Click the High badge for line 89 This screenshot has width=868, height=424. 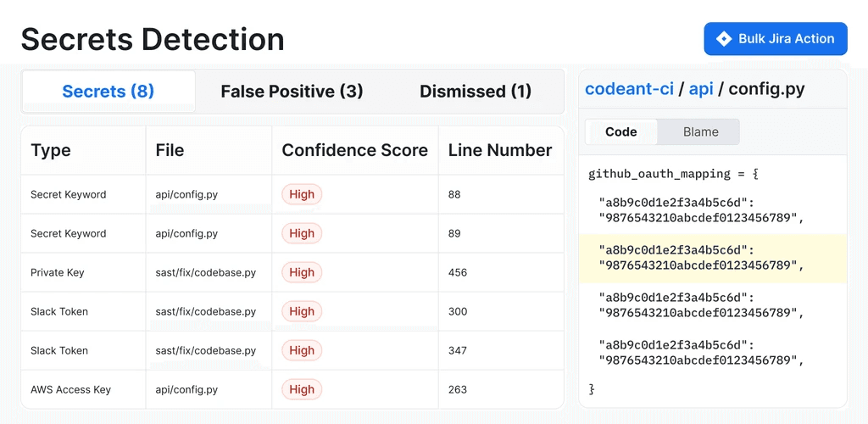tap(302, 233)
